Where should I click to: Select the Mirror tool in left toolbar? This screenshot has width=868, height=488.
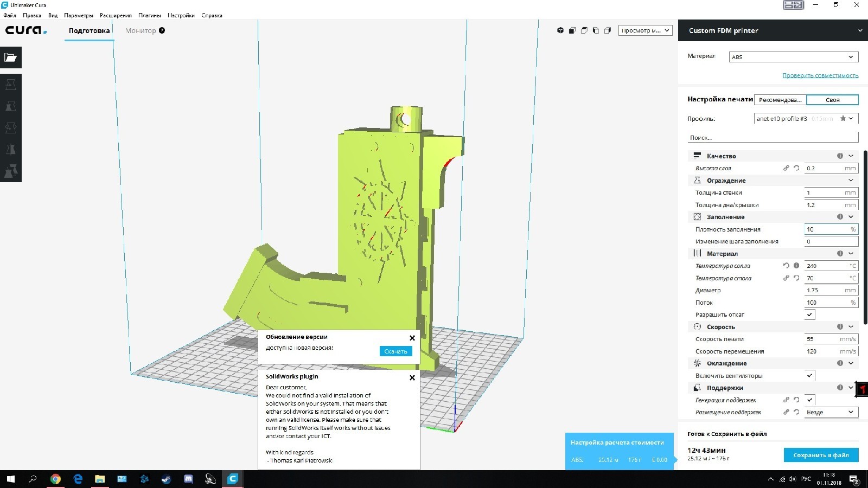(x=11, y=150)
